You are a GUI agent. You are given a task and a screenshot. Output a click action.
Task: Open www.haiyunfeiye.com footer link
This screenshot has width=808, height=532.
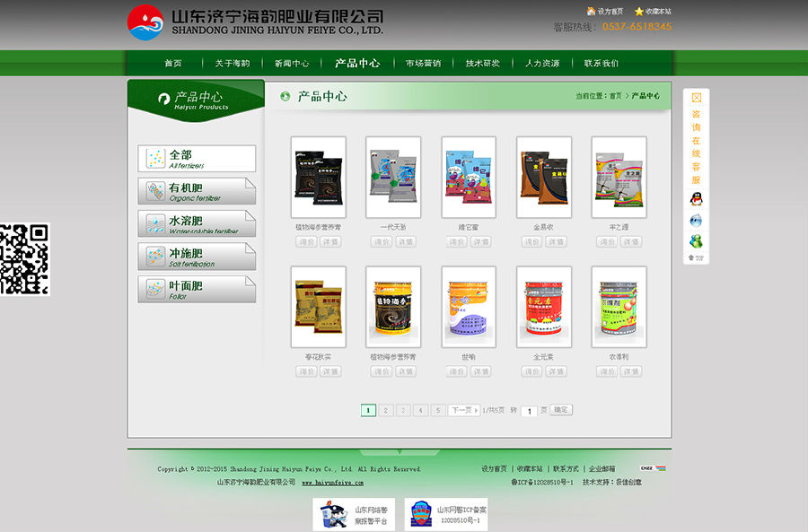(x=332, y=483)
